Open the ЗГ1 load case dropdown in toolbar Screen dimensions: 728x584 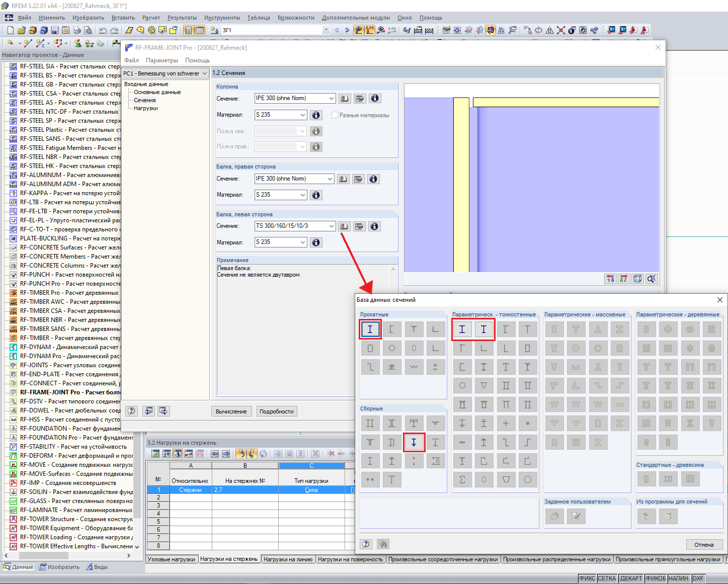pos(326,30)
